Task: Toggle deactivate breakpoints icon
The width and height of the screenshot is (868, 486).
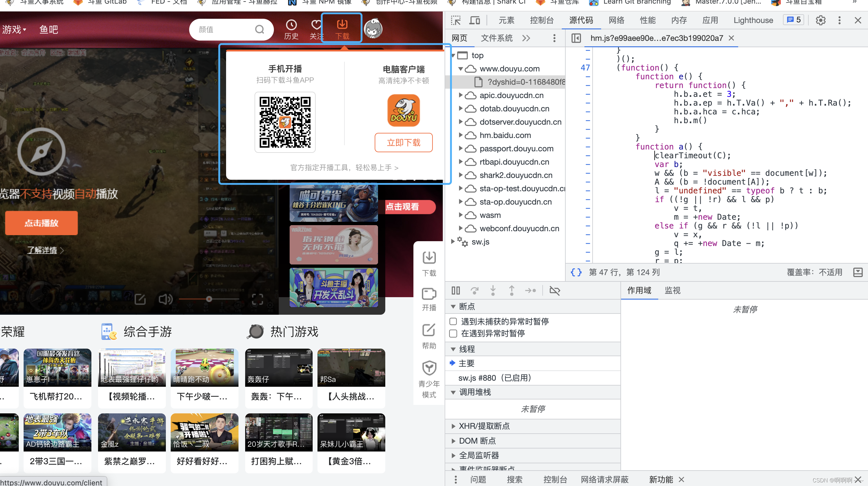Action: [555, 290]
